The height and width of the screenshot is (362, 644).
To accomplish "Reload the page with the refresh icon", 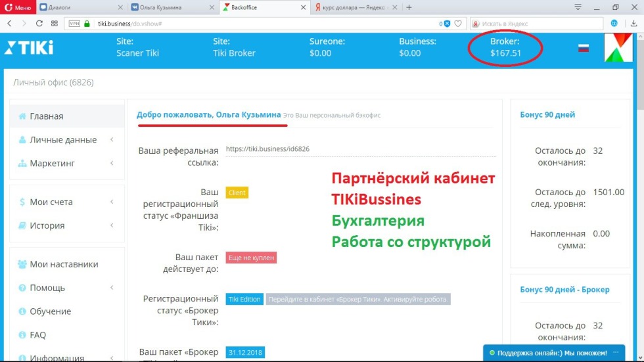I will (39, 23).
